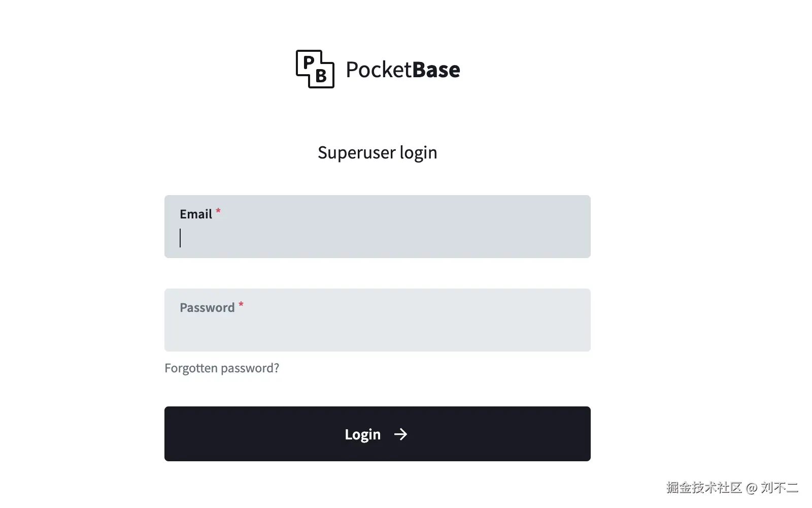Click the "P" square in the logo
812x508 pixels.
pyautogui.click(x=308, y=62)
